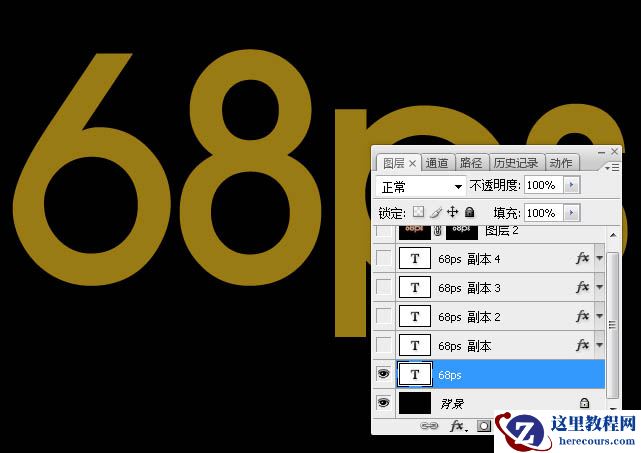Click T text icon of 68ps 副本 layer
The image size is (641, 453).
pos(415,345)
